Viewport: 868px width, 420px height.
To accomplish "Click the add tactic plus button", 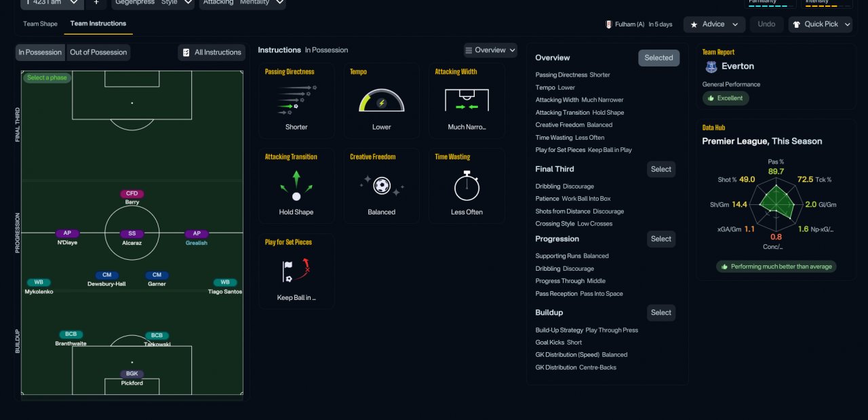I will click(x=96, y=2).
